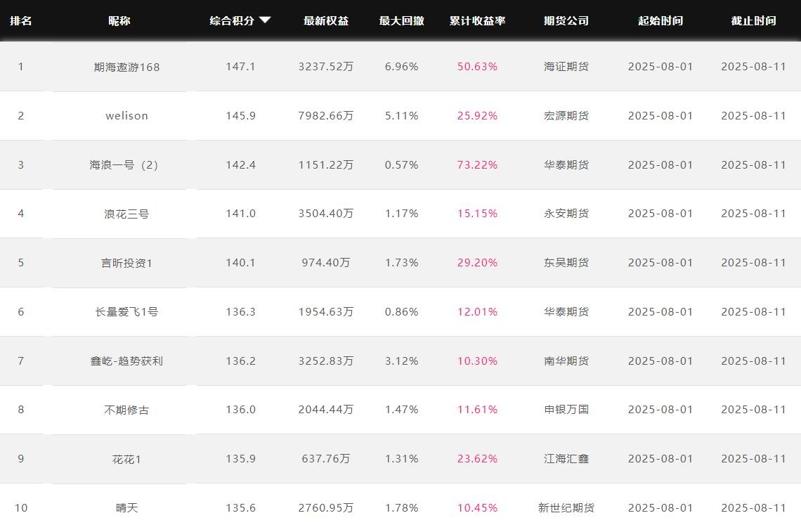
Task: Select the score value 136.3
Action: (240, 311)
